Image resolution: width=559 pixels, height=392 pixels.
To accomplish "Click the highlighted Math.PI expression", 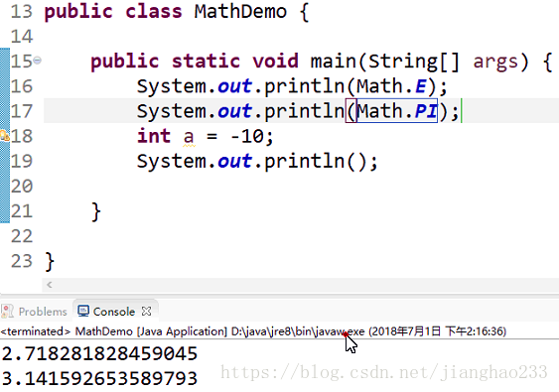I will (397, 111).
